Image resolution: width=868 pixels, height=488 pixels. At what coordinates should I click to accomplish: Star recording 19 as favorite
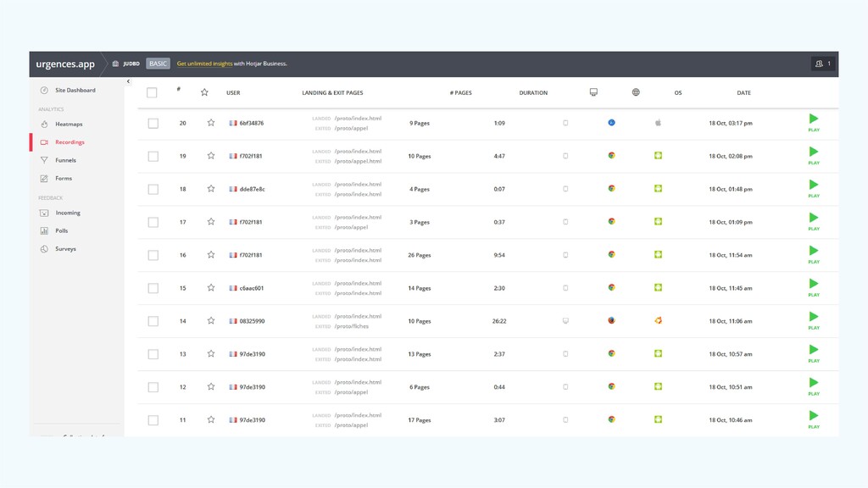211,156
